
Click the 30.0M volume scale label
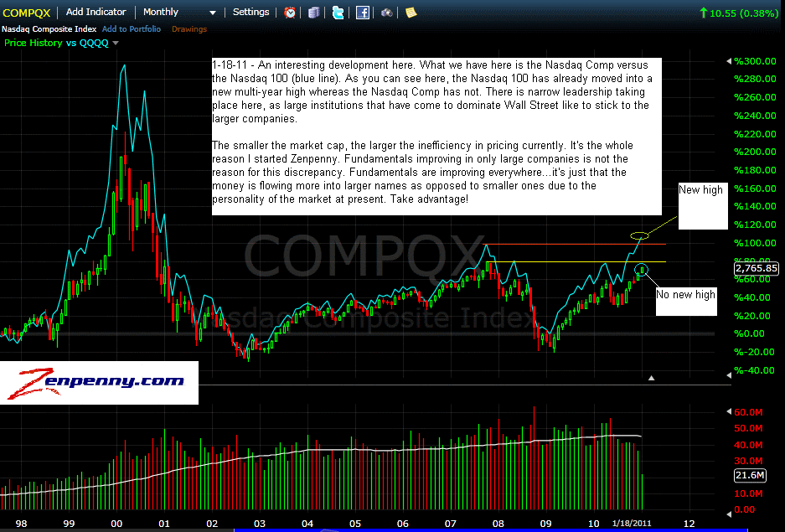(x=748, y=461)
